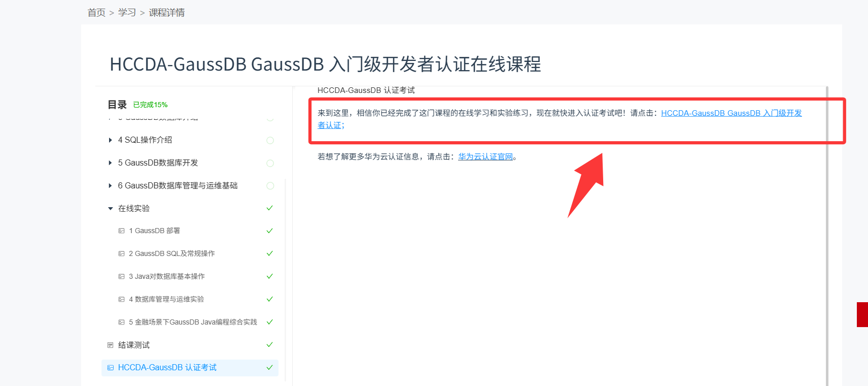Click green checkmark for 5 金融场景下GaussDB
This screenshot has width=868, height=386.
(270, 322)
